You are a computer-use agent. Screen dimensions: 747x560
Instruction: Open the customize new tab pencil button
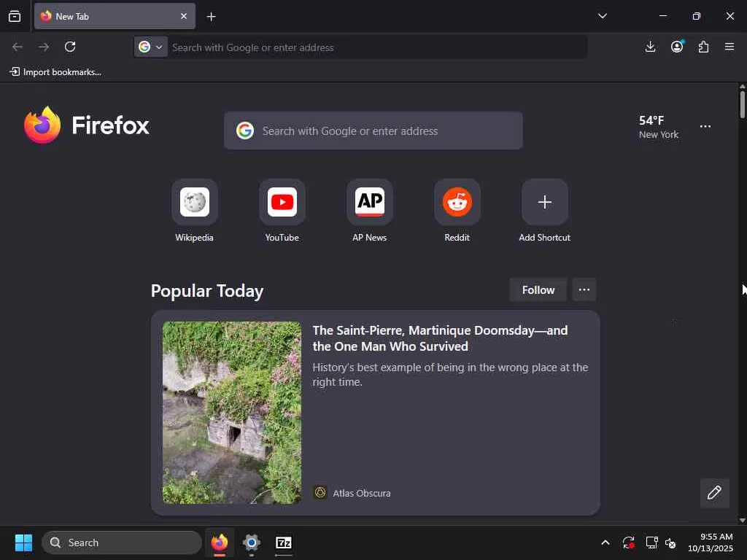pyautogui.click(x=714, y=492)
